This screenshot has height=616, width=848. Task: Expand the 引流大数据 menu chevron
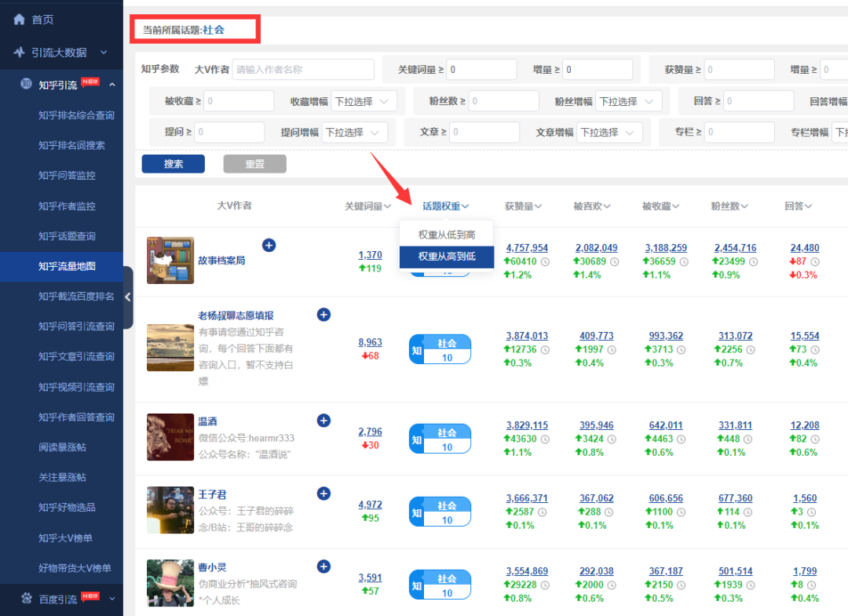pos(104,53)
